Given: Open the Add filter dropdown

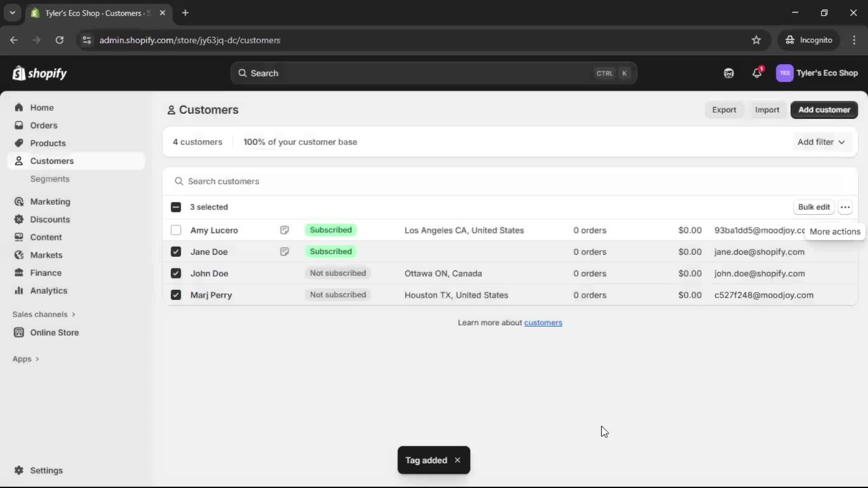Looking at the screenshot, I should pyautogui.click(x=821, y=142).
